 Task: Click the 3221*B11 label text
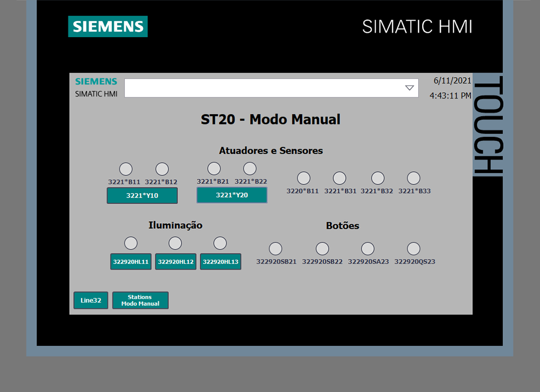coord(124,182)
